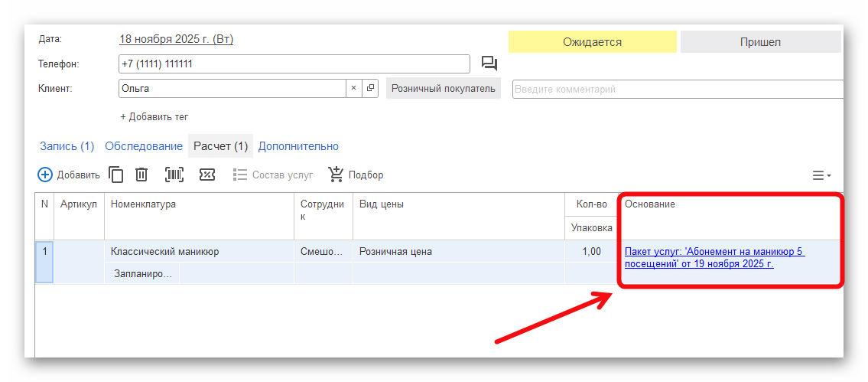Set status to Ожидается
Viewport: 868px width, 382px height.
coord(592,42)
